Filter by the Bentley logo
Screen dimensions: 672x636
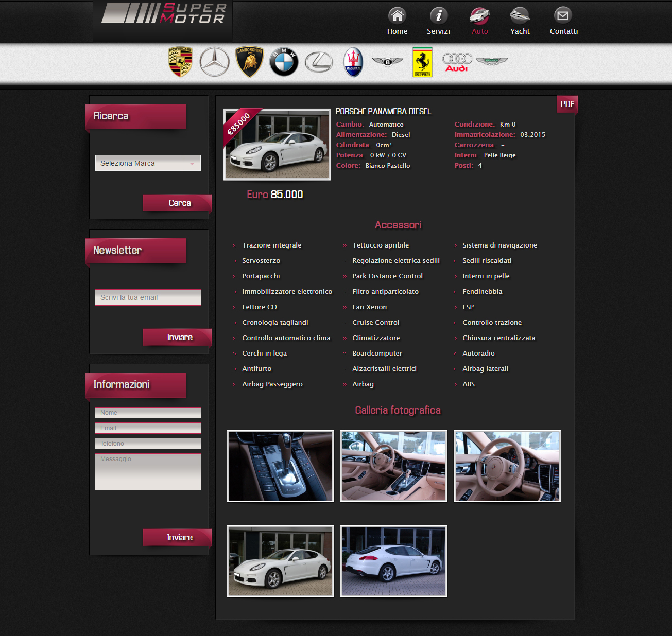click(388, 62)
